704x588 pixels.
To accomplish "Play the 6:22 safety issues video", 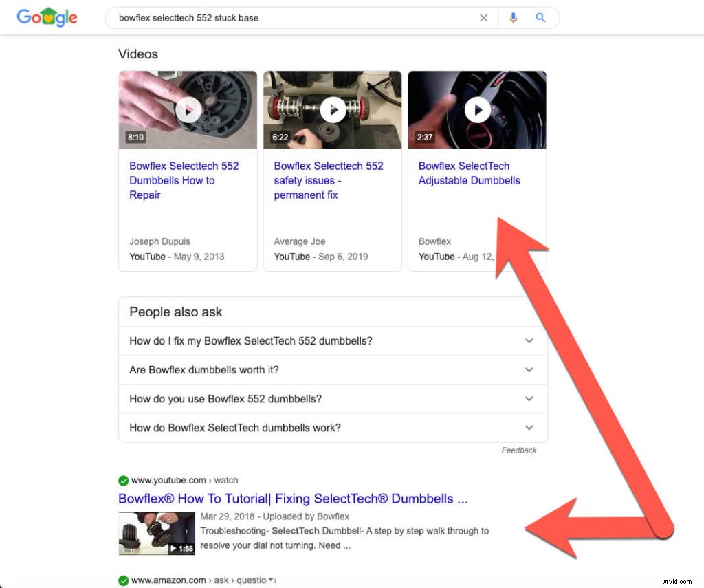I will 333,110.
